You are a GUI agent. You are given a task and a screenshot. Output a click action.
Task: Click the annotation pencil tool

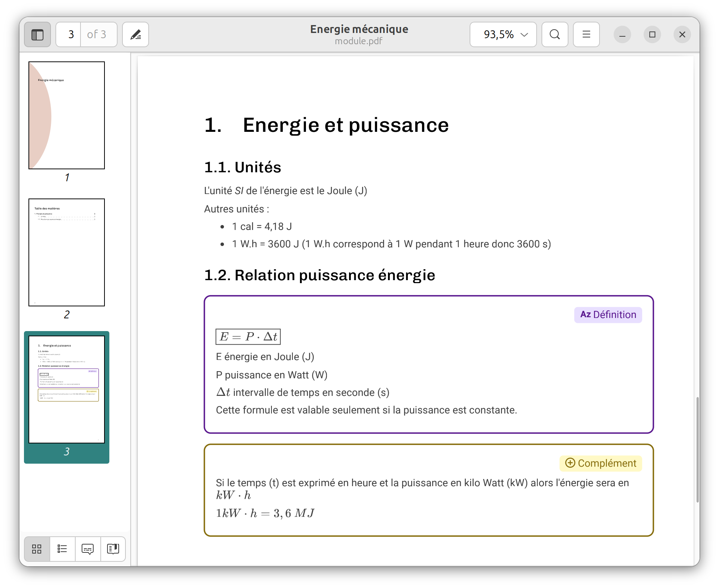click(x=136, y=34)
